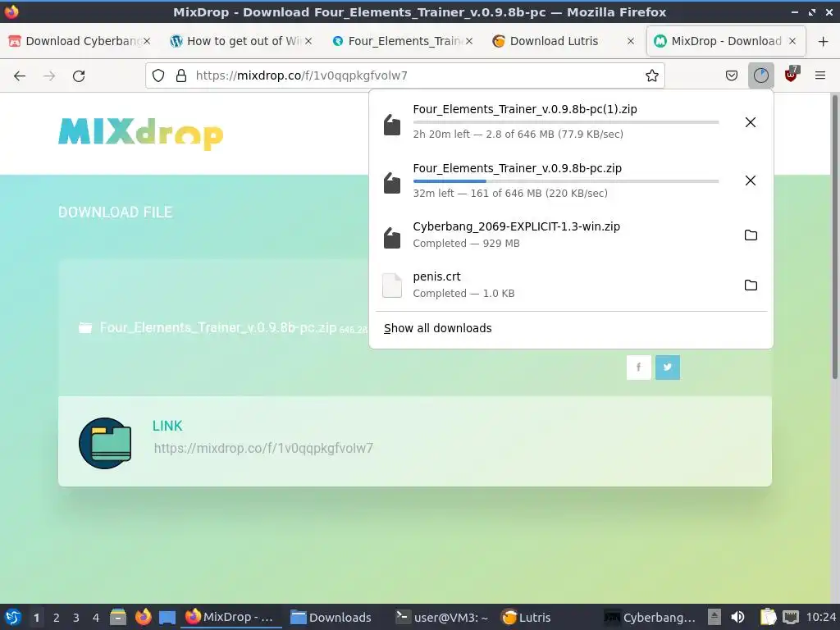Open clipboard manager tray icon

[768, 617]
